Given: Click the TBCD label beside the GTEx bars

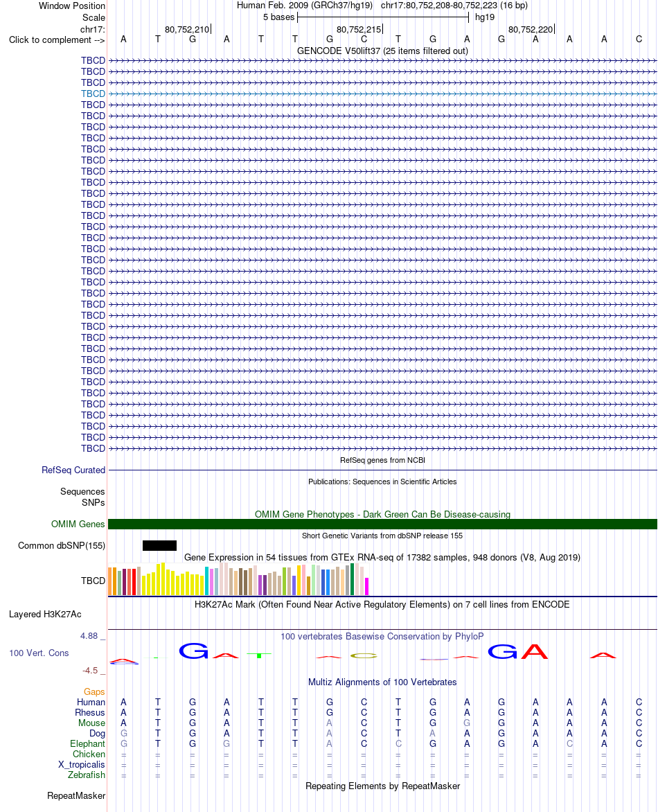Looking at the screenshot, I should pos(94,581).
